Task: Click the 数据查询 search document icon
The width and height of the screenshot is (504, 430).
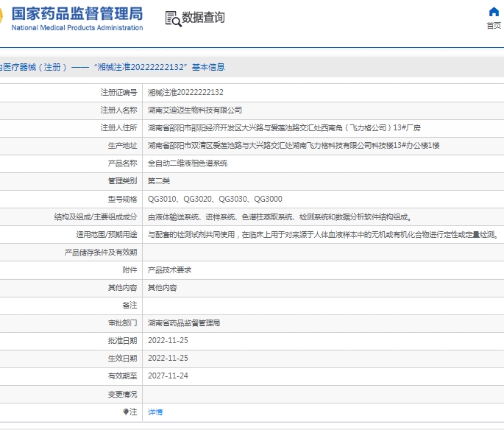Action: [x=173, y=18]
